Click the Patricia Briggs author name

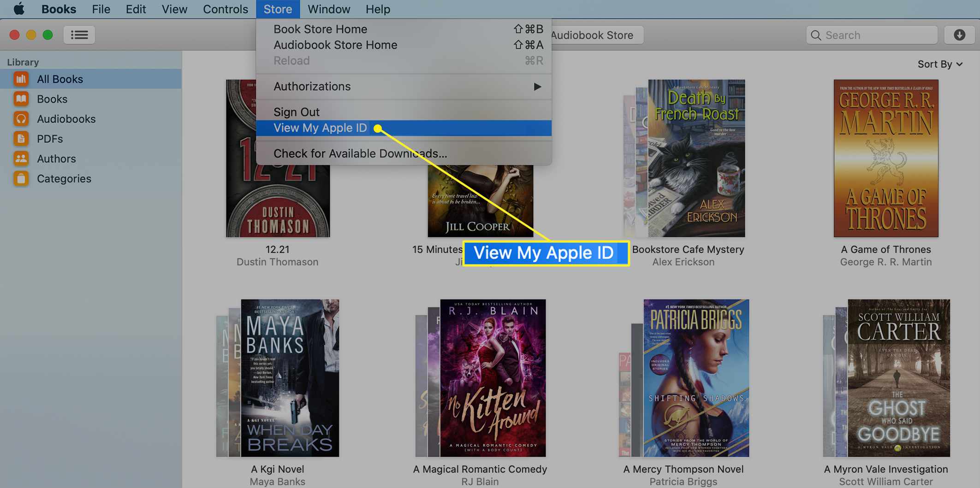[683, 482]
